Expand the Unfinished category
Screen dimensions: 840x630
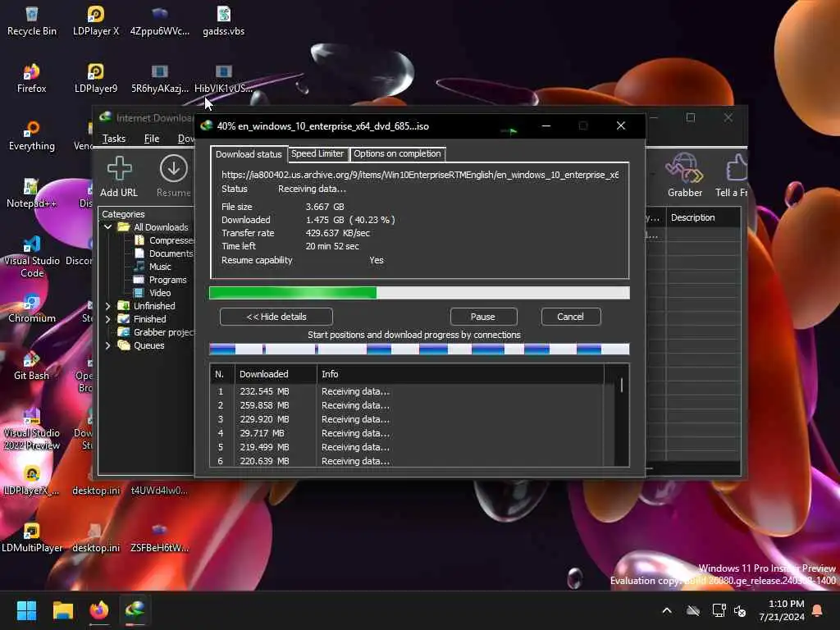tap(108, 306)
